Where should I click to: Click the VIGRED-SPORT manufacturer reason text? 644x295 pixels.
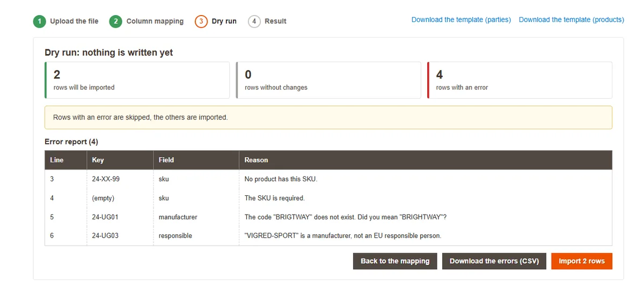pos(343,236)
